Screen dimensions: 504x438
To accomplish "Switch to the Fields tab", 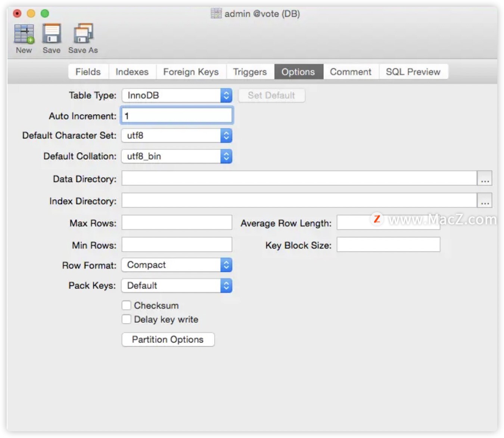I will coord(88,72).
